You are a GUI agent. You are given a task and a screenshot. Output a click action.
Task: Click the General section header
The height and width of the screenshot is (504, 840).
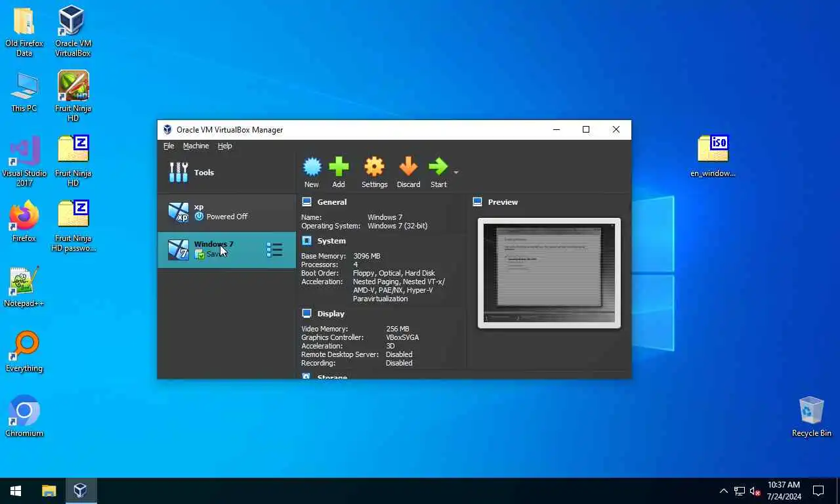click(331, 202)
